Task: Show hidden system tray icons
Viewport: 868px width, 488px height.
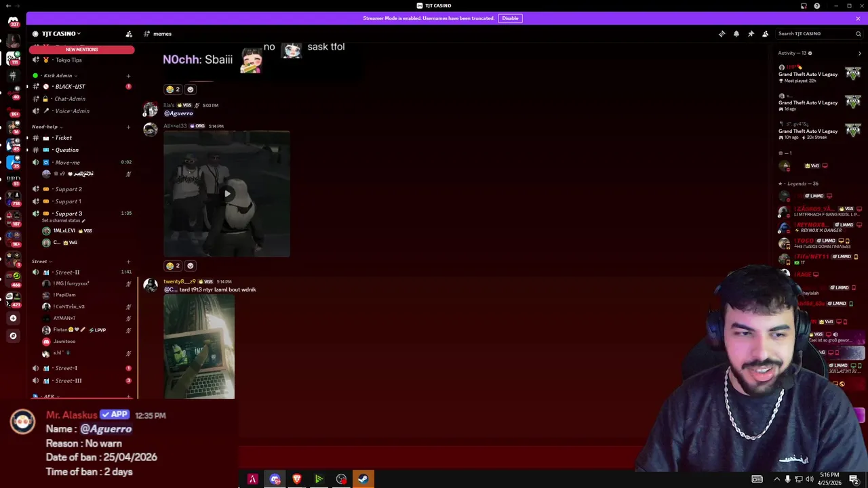Action: tap(777, 479)
